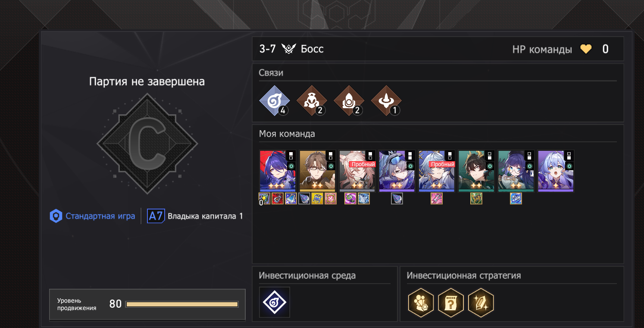This screenshot has height=328, width=644.
Task: Select the pink syringe equipment item
Action: point(437,199)
